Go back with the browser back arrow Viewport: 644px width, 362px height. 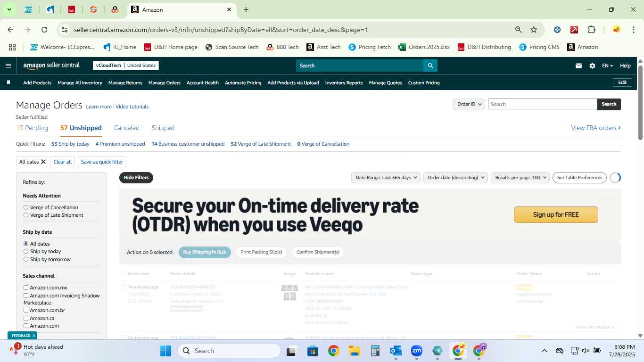10,30
